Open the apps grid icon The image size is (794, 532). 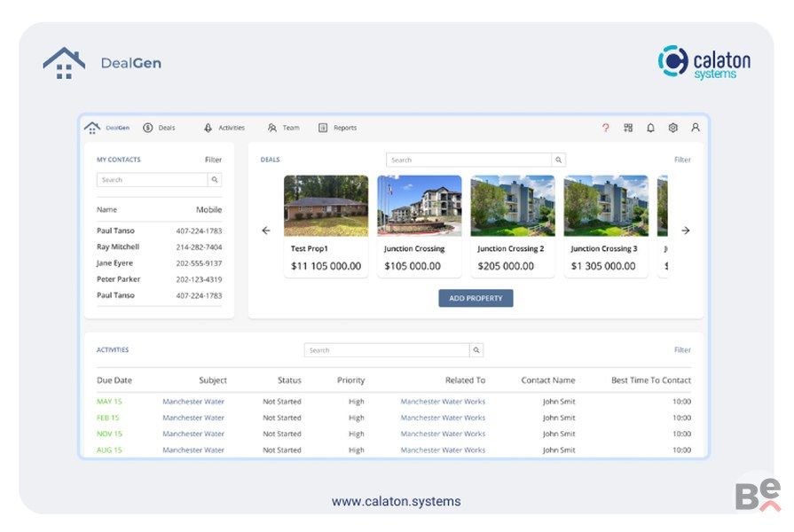pyautogui.click(x=628, y=128)
